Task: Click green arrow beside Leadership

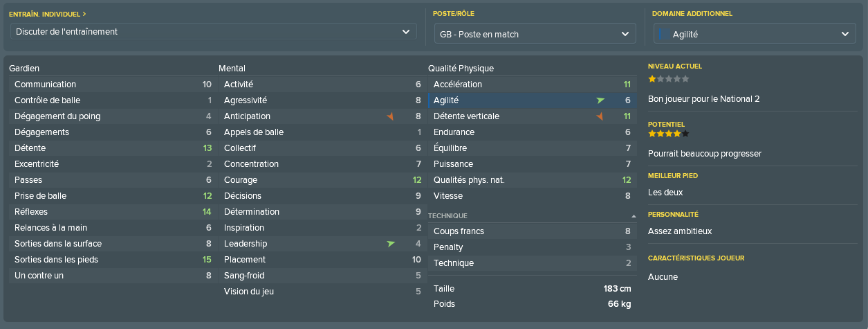Action: [x=391, y=244]
